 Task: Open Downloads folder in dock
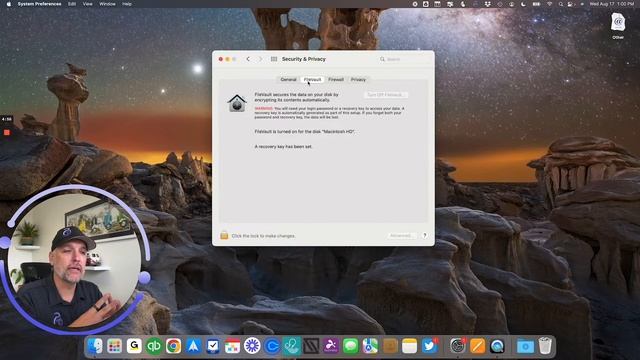pos(525,346)
